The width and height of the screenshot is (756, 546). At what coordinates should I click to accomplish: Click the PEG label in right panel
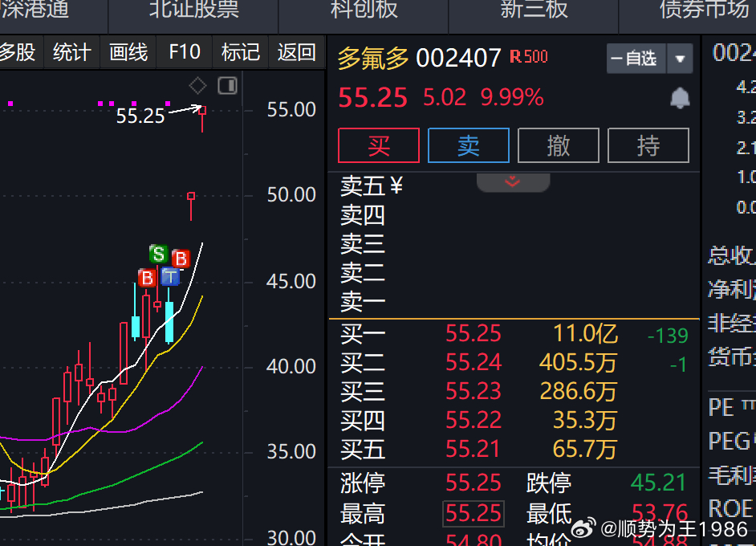click(x=730, y=441)
